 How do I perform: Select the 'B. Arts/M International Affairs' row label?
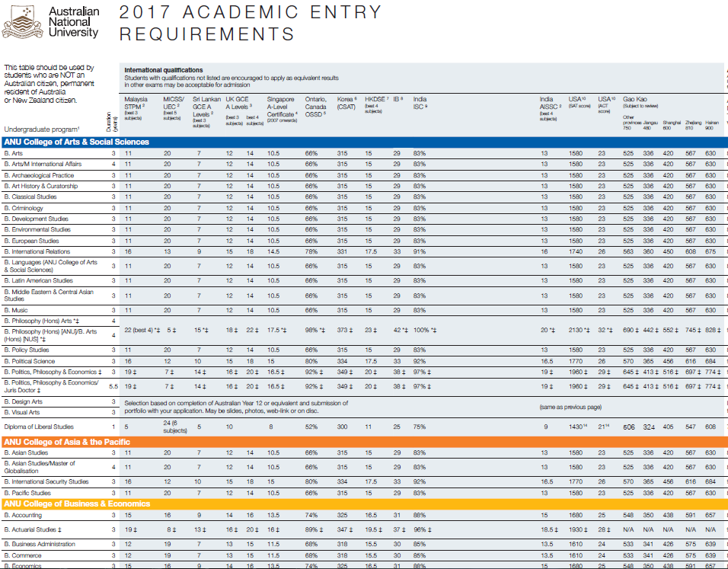click(43, 164)
